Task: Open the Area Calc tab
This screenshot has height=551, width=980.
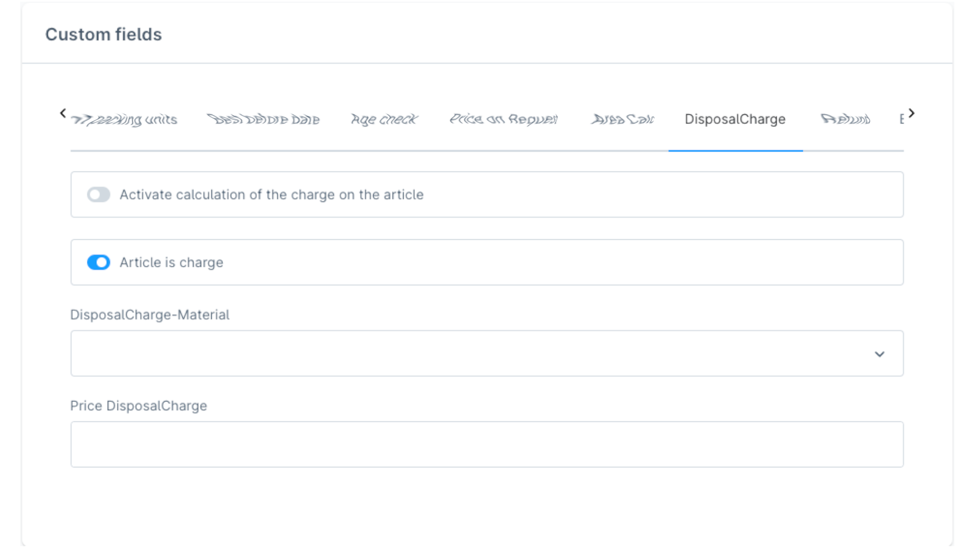Action: click(622, 119)
